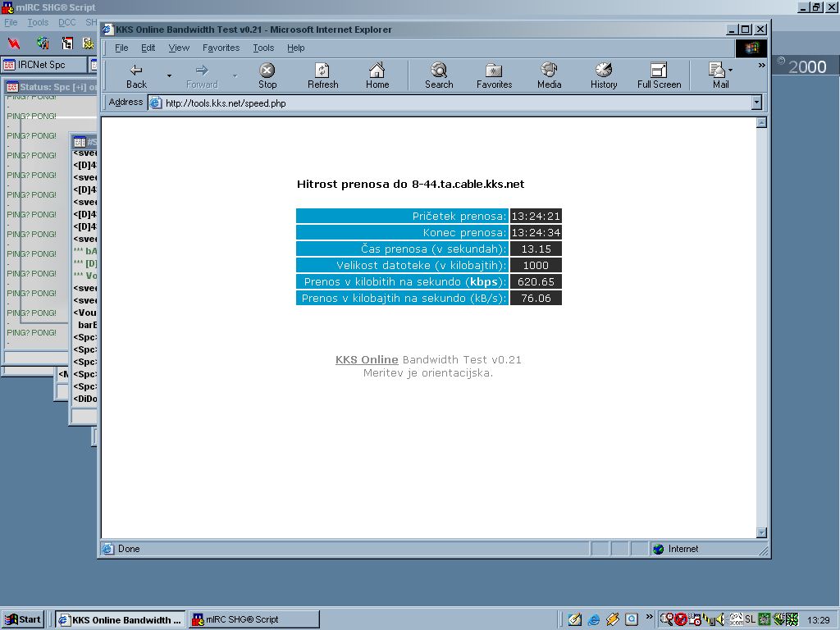Open the Favorites menu in the menu bar
The image size is (840, 630).
coord(221,48)
